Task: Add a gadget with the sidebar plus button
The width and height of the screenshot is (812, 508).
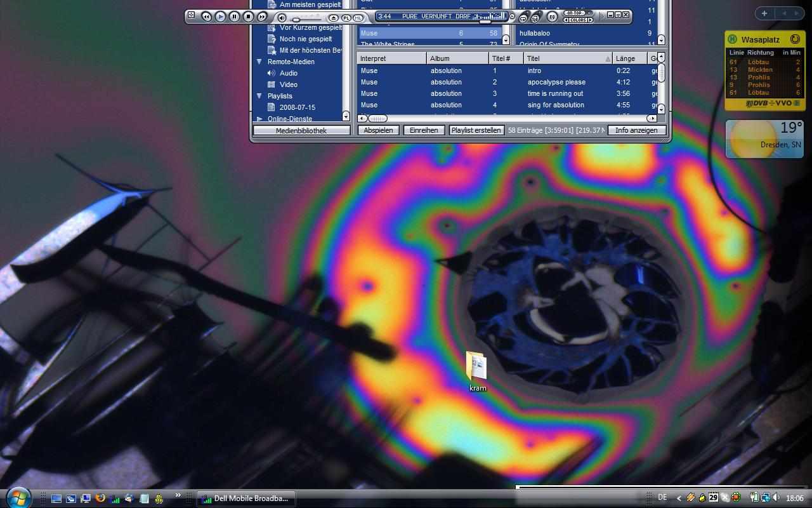Action: coord(764,13)
